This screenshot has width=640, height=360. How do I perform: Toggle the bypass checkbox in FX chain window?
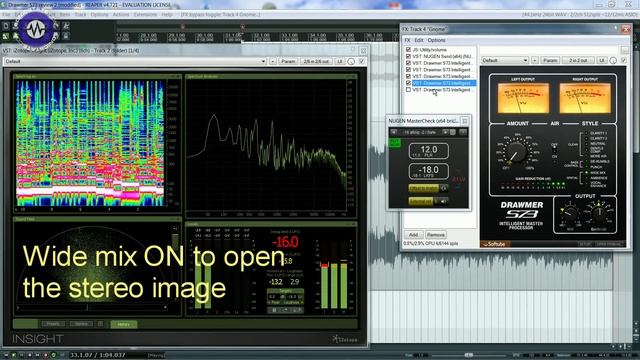tap(624, 60)
